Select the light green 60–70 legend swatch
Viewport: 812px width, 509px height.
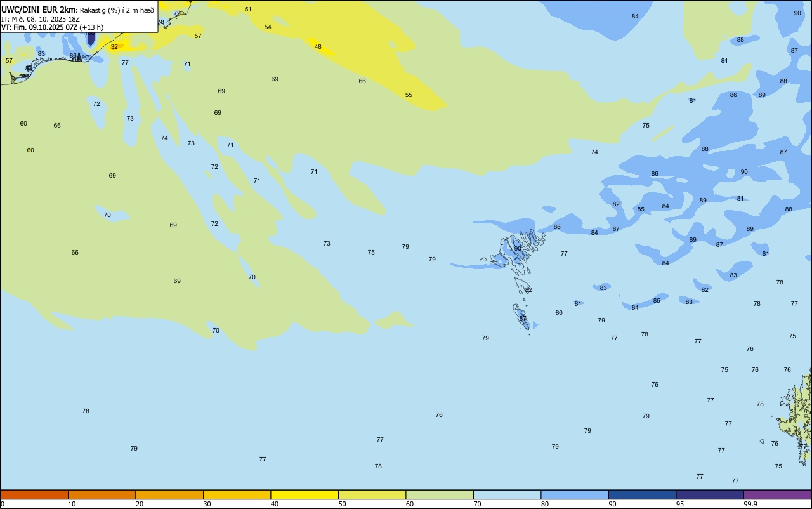click(440, 494)
